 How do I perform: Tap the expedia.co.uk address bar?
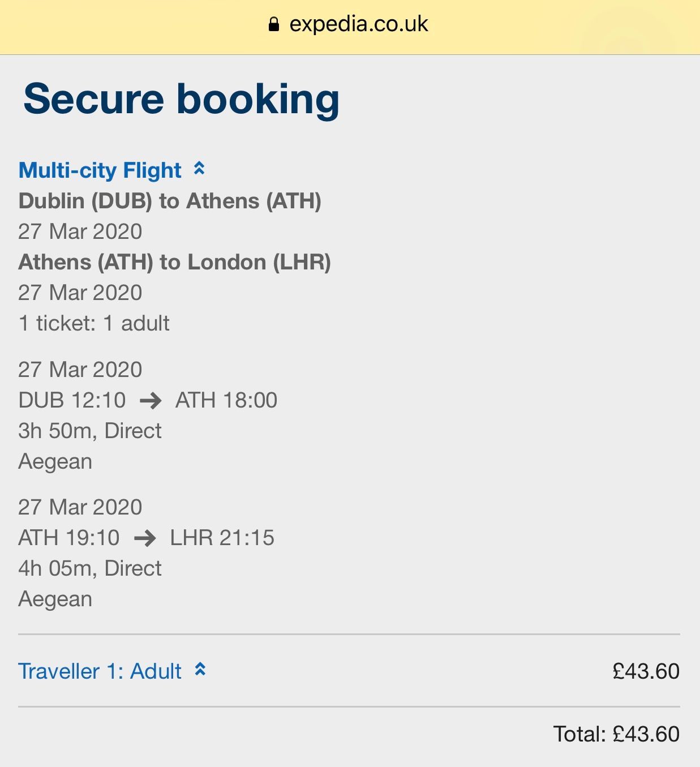point(358,24)
